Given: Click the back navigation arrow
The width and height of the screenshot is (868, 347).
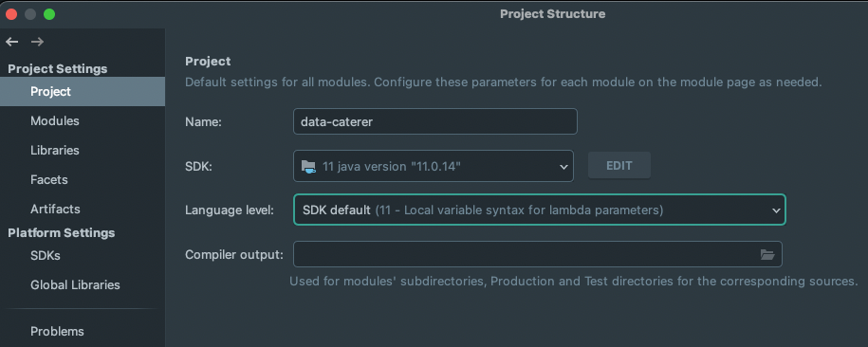Looking at the screenshot, I should (x=11, y=42).
